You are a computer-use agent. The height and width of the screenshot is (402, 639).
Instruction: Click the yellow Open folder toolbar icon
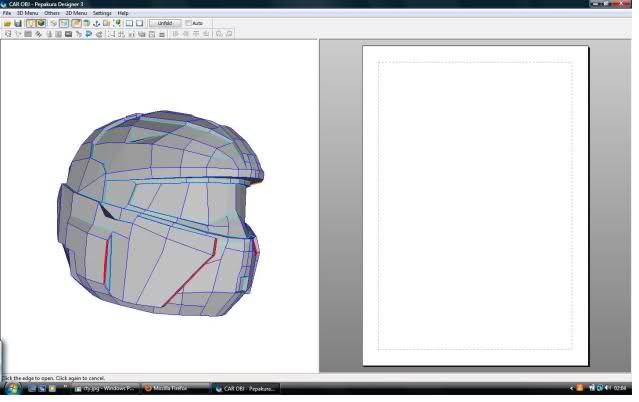point(7,23)
